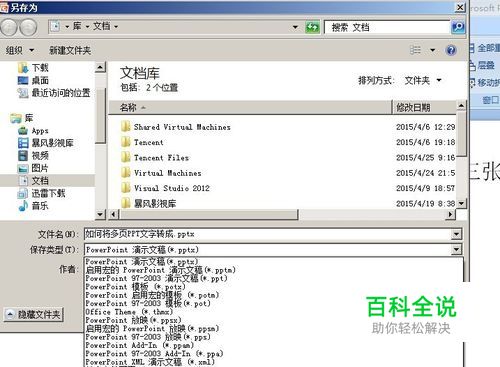Choose PowerPoint 演示文稿 (*.pptx) in list
This screenshot has width=500, height=367.
pyautogui.click(x=142, y=261)
